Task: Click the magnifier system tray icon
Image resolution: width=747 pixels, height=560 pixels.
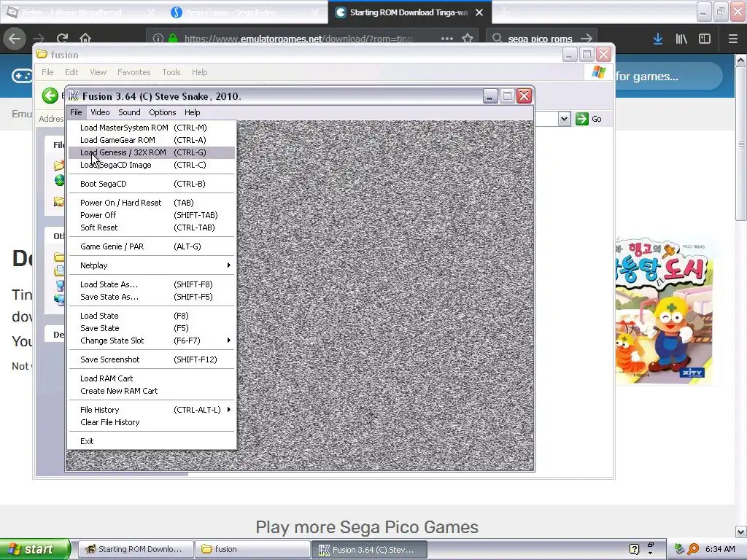Action: click(693, 549)
